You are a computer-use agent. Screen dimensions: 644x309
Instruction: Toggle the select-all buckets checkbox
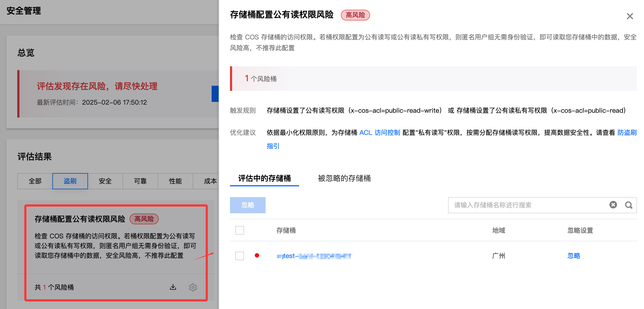pos(239,230)
